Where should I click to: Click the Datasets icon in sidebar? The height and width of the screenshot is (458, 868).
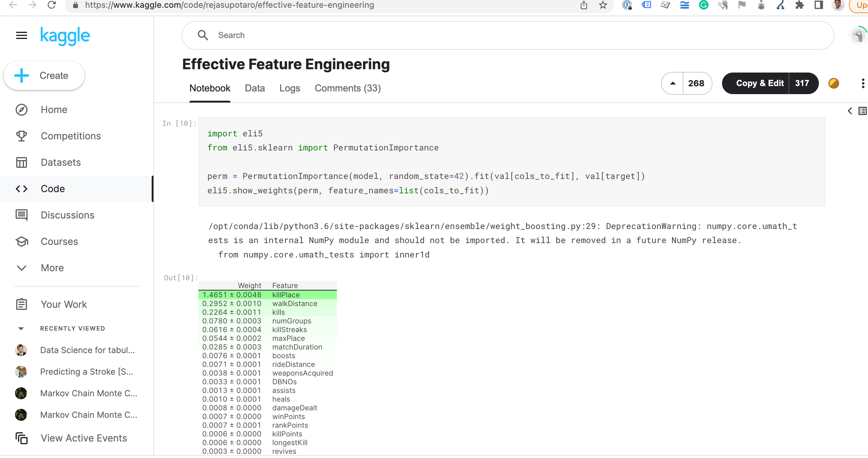coord(21,162)
